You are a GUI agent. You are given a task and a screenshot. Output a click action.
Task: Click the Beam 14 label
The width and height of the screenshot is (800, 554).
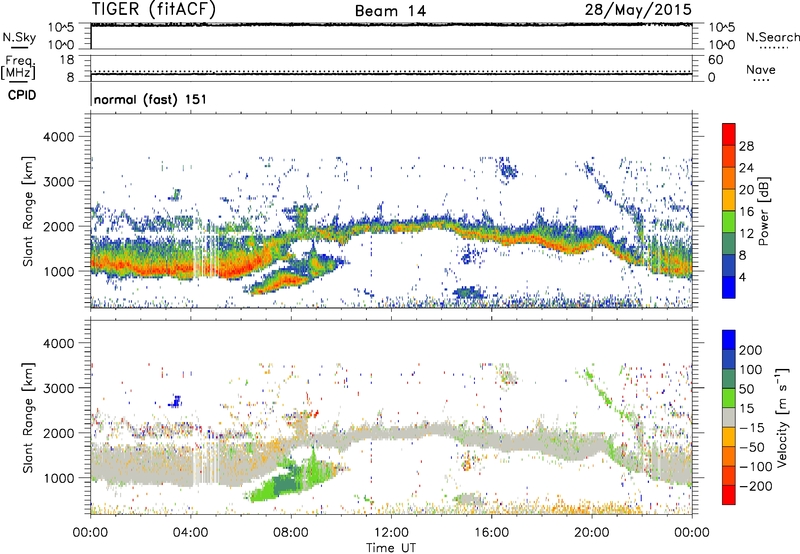[x=390, y=11]
